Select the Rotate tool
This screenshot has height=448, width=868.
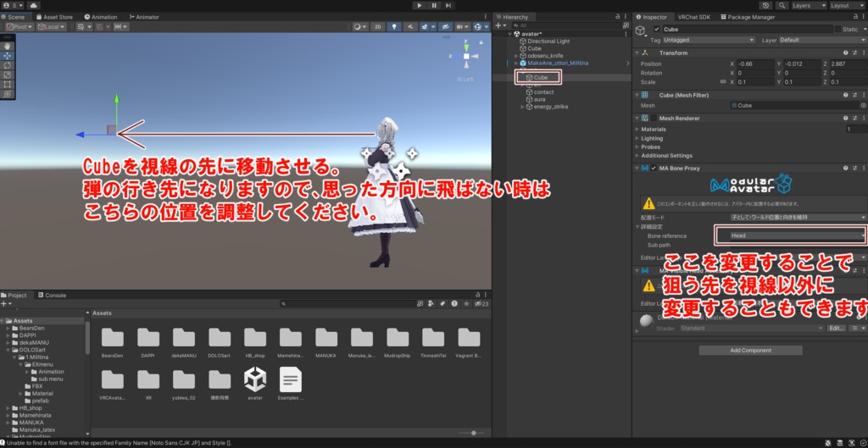[7, 65]
